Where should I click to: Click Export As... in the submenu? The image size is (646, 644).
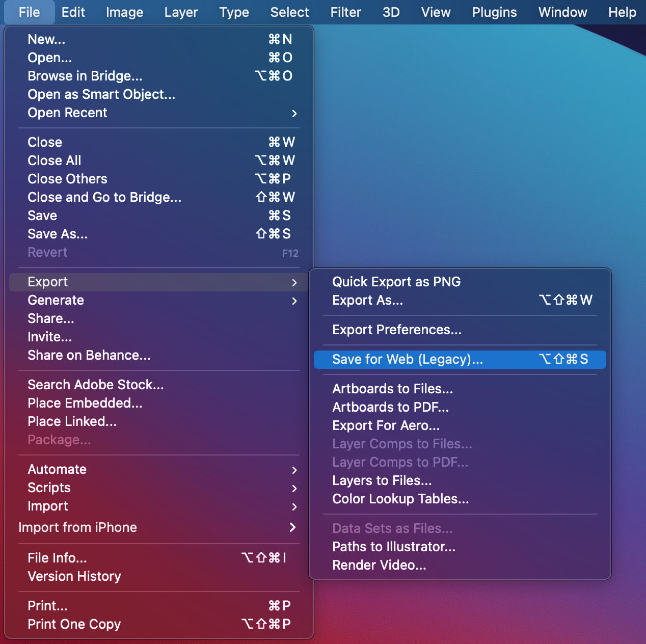367,300
